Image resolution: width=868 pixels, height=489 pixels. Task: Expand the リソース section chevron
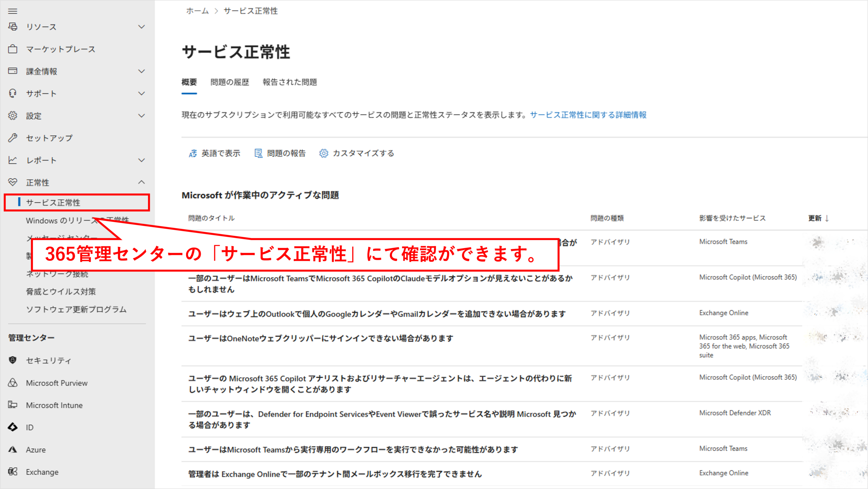click(x=142, y=26)
